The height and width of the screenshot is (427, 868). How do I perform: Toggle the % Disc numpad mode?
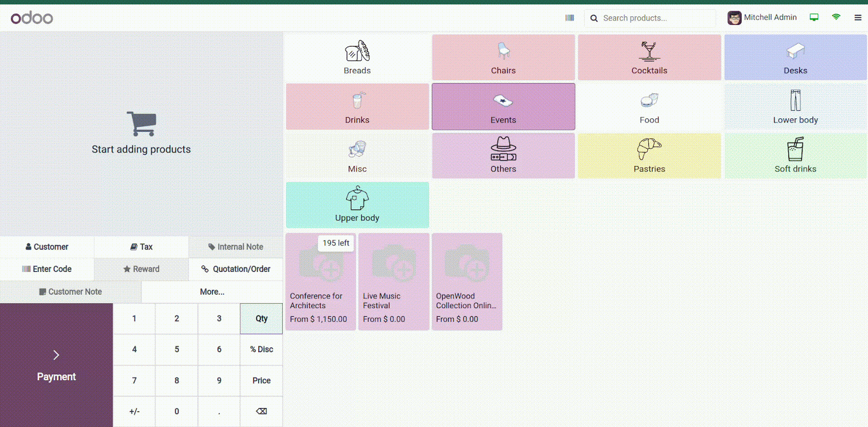coord(261,349)
